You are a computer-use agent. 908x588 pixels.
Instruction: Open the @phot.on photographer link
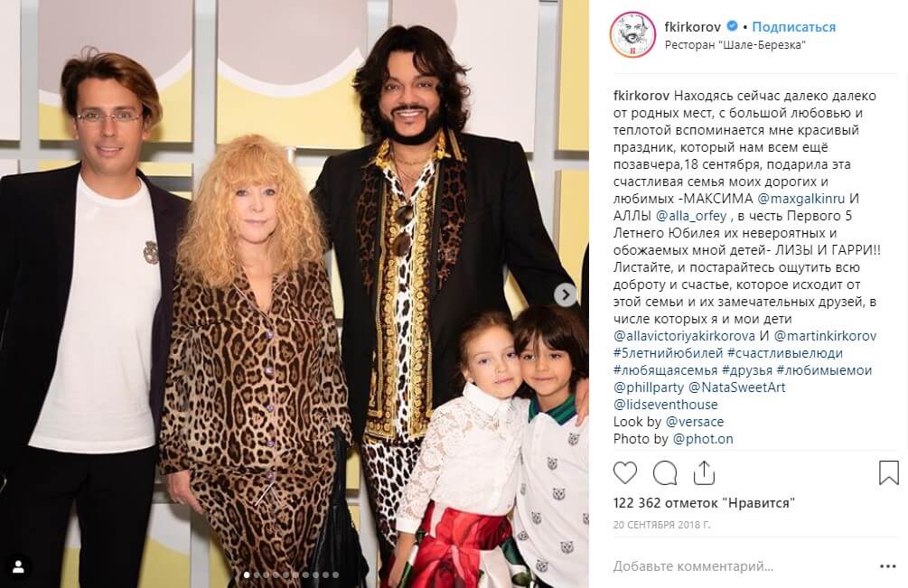pos(702,439)
